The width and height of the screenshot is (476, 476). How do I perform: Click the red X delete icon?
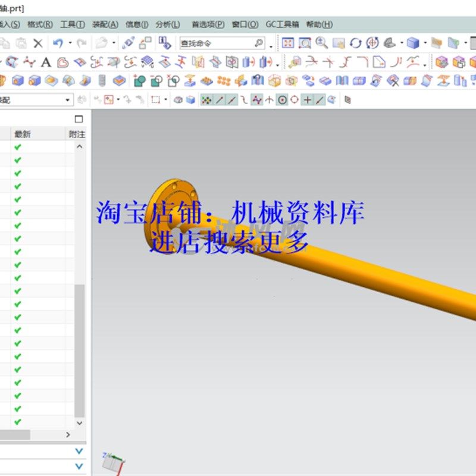coord(37,43)
